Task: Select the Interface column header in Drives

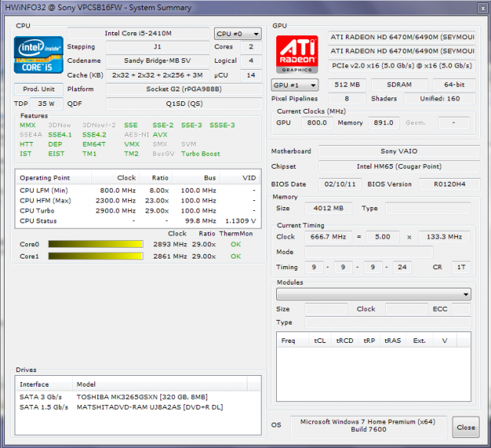Action: [44, 384]
